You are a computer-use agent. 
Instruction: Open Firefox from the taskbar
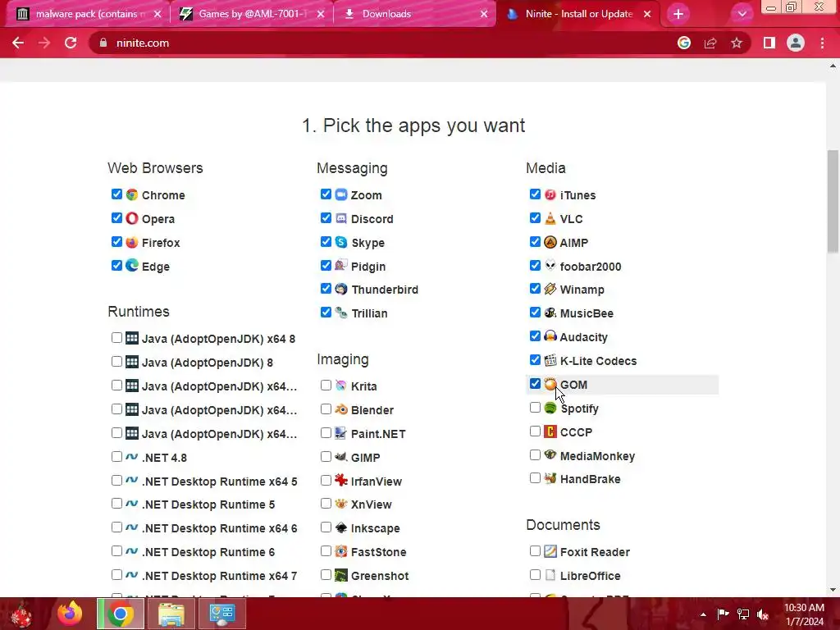pos(70,614)
